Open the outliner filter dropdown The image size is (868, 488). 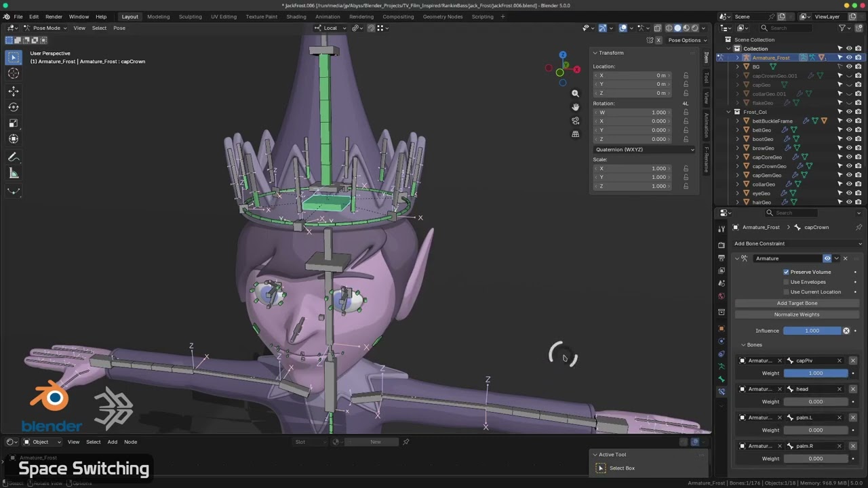(x=844, y=28)
